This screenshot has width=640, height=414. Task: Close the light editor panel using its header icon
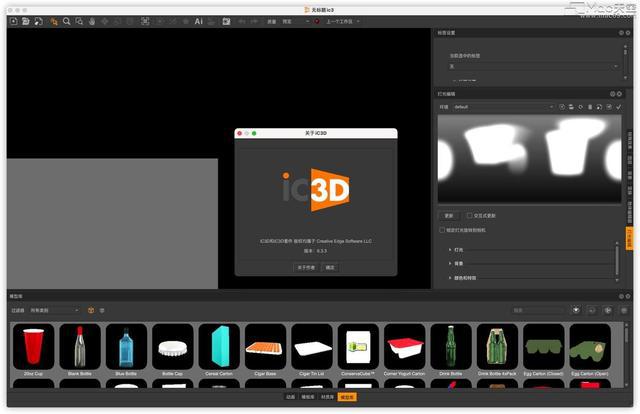coord(619,94)
